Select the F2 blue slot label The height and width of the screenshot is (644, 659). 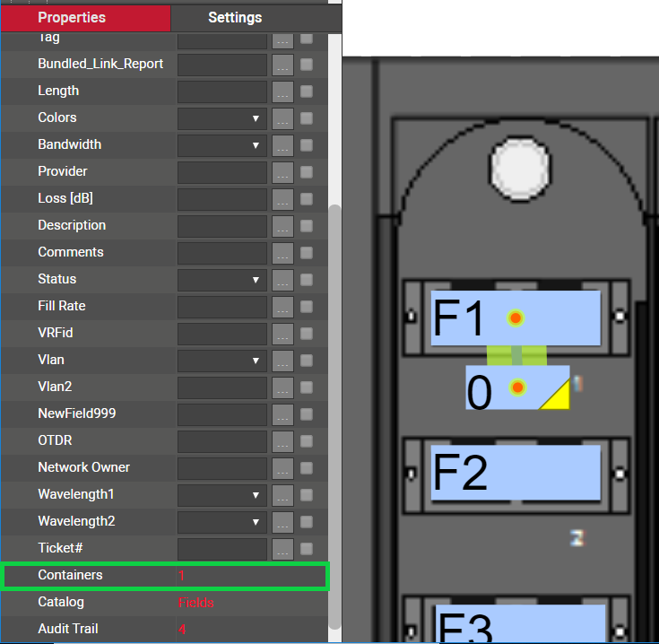point(515,472)
